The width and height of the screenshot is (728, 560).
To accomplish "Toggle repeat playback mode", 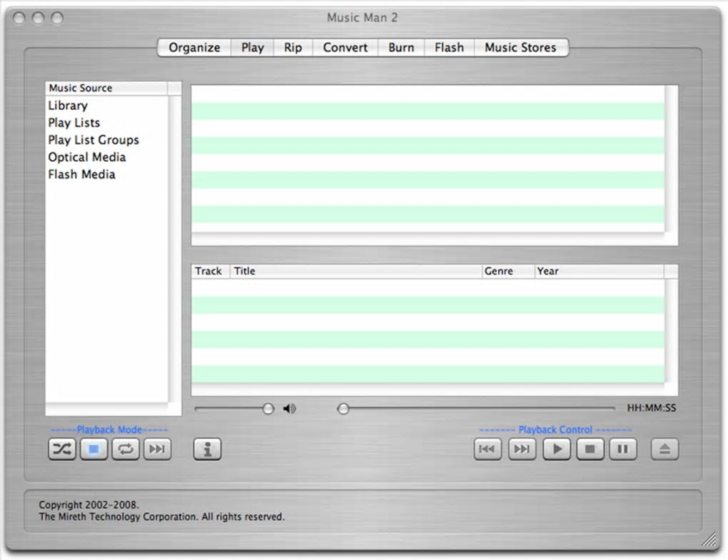I will click(x=126, y=449).
